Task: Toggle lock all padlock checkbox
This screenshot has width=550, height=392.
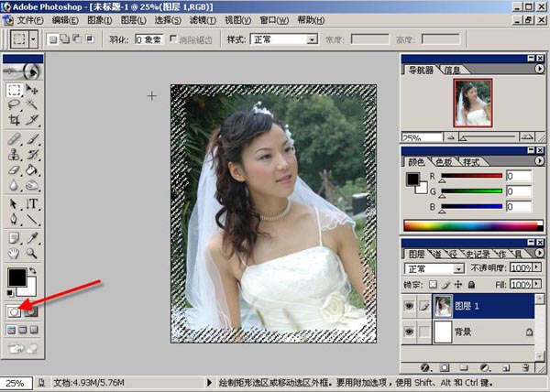Action: pos(471,285)
